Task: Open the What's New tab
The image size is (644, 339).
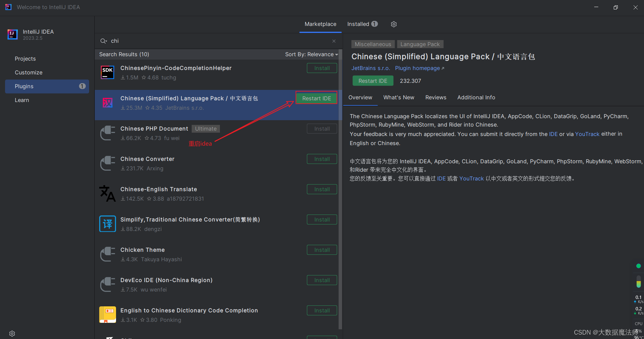Action: 399,98
